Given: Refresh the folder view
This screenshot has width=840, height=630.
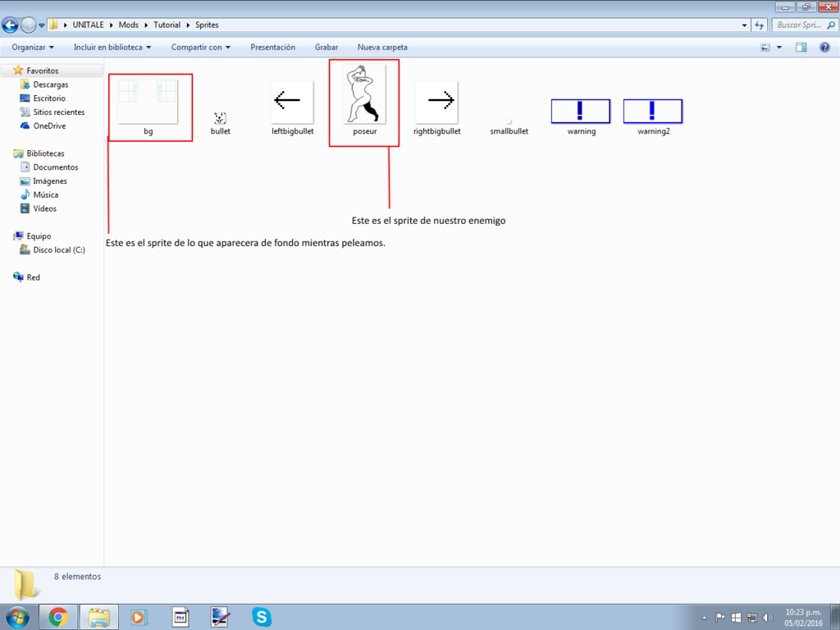Looking at the screenshot, I should click(x=759, y=25).
